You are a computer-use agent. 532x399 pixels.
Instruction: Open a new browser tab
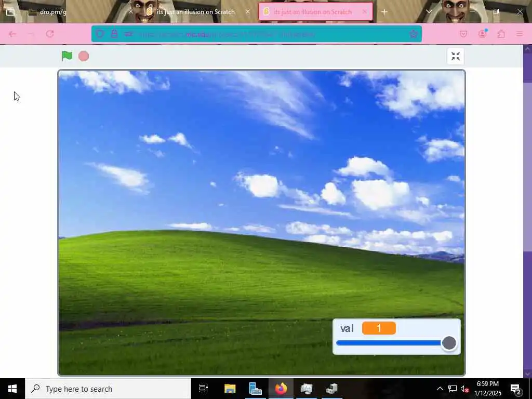click(384, 12)
